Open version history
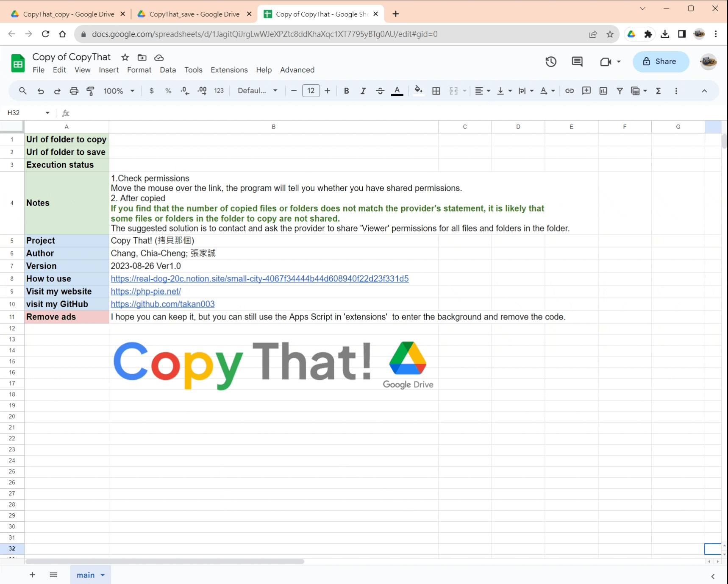The width and height of the screenshot is (728, 584). click(x=551, y=62)
